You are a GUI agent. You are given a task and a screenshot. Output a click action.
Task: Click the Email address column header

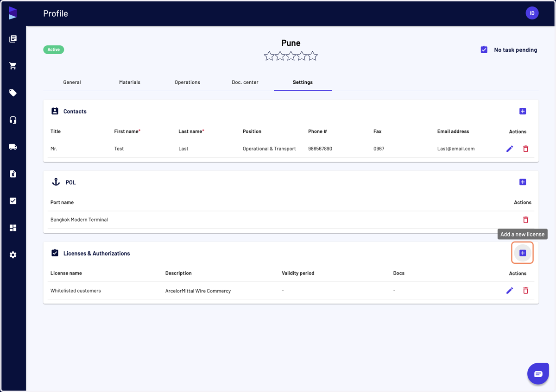(x=453, y=131)
